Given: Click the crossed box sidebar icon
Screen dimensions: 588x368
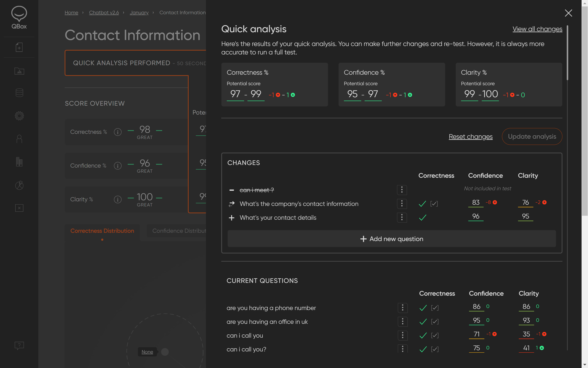Looking at the screenshot, I should pos(19,208).
